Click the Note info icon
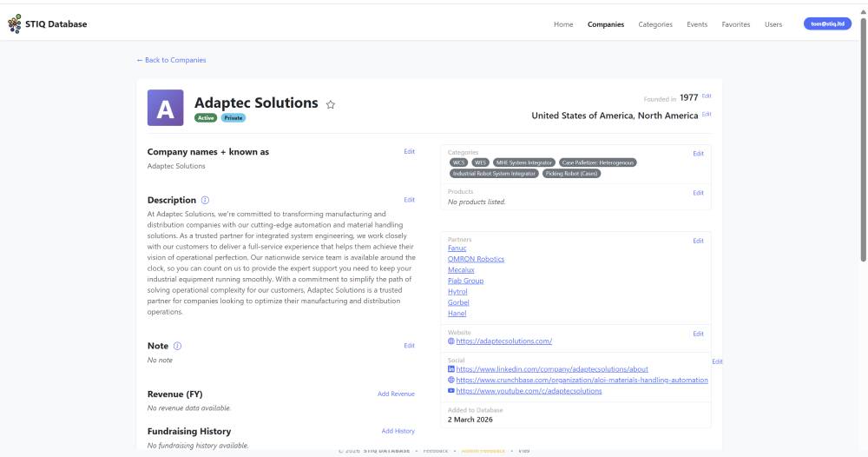The image size is (868, 457). [177, 346]
